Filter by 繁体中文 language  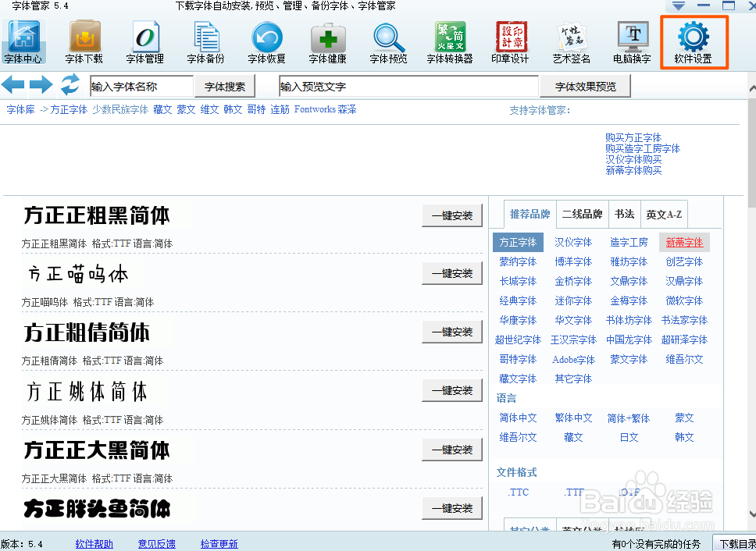573,418
